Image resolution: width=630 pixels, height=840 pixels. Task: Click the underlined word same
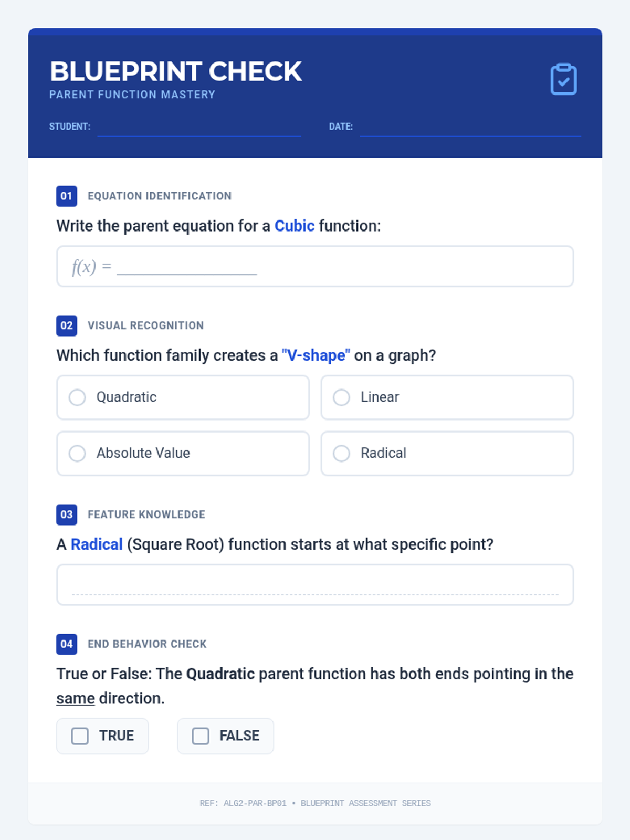pyautogui.click(x=76, y=699)
